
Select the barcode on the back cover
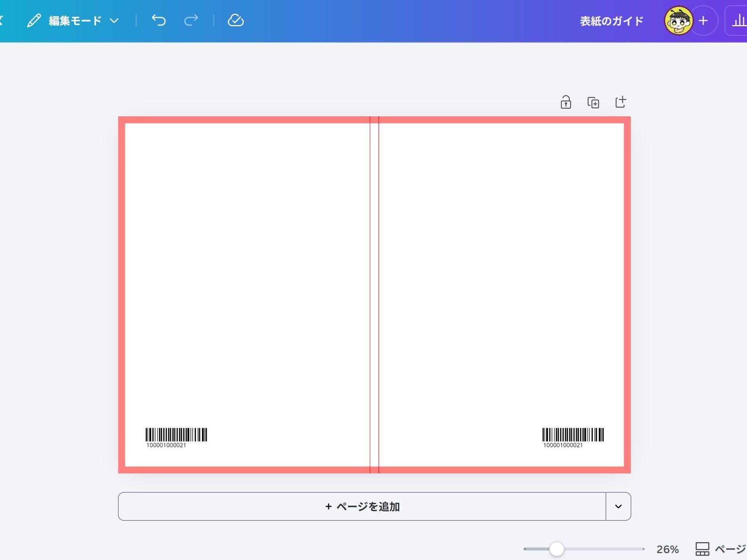point(176,434)
